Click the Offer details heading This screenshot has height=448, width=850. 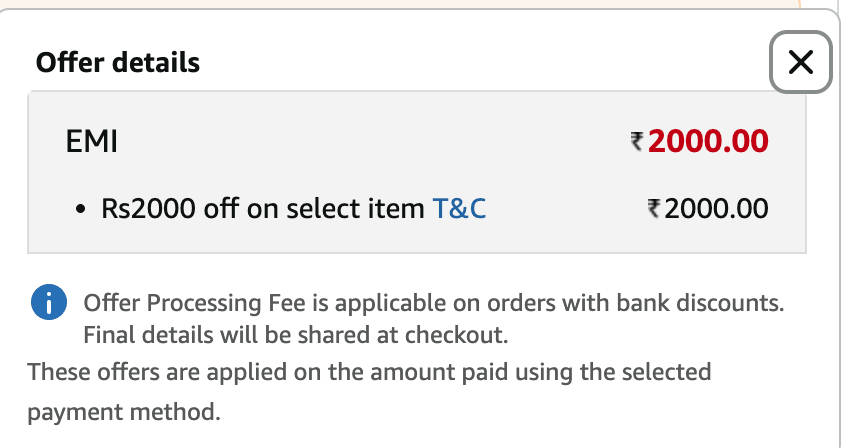point(118,63)
